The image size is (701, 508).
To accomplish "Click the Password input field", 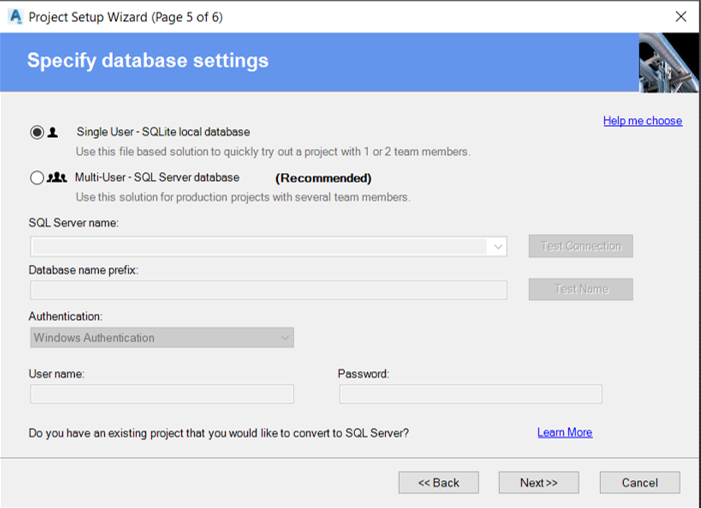I will click(470, 394).
